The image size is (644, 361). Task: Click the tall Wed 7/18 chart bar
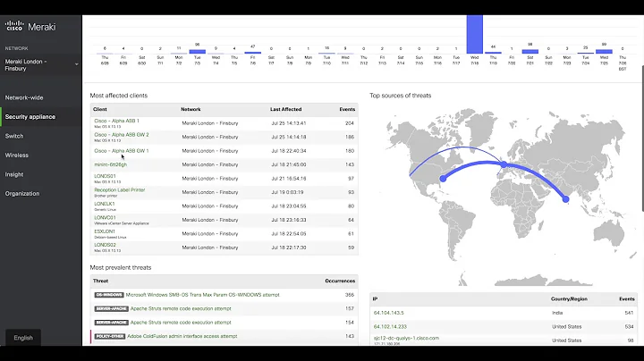474,35
